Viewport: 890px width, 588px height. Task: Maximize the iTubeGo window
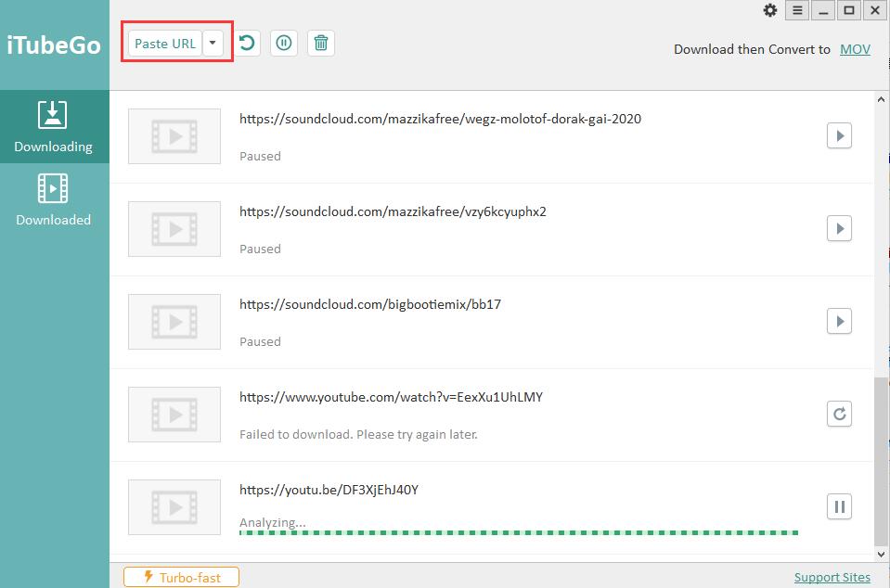point(849,10)
